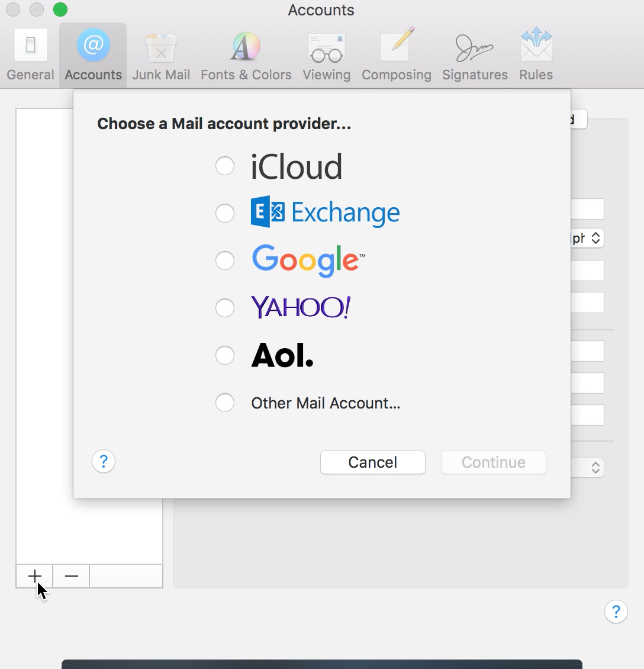
Task: Select the iCloud radio button
Action: (225, 166)
